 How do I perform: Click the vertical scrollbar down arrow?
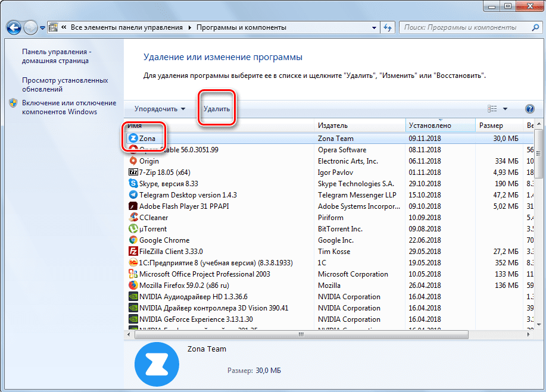(539, 325)
